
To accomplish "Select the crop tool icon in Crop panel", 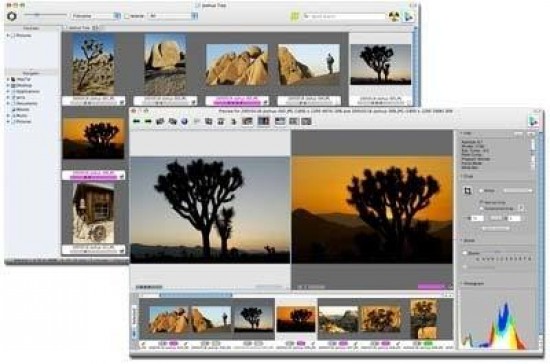I will tap(468, 191).
